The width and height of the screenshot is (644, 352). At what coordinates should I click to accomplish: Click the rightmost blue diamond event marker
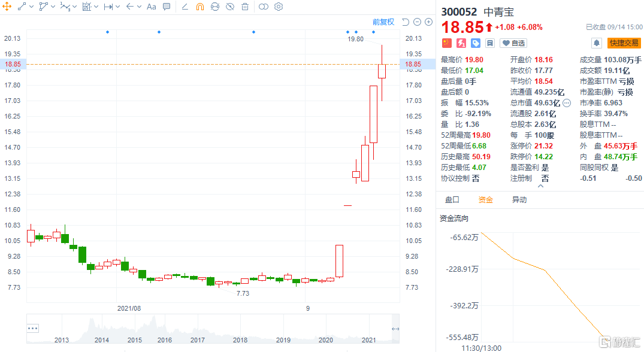[x=373, y=32]
